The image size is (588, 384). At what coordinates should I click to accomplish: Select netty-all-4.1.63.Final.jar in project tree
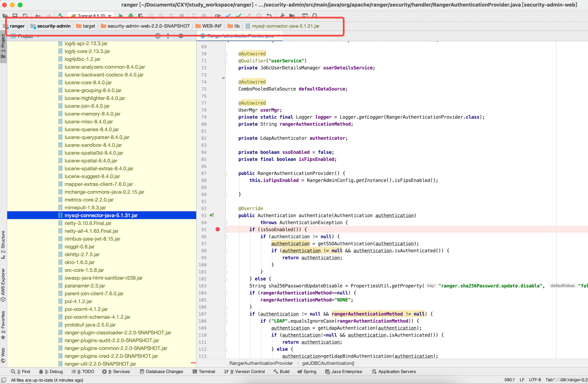click(x=91, y=231)
